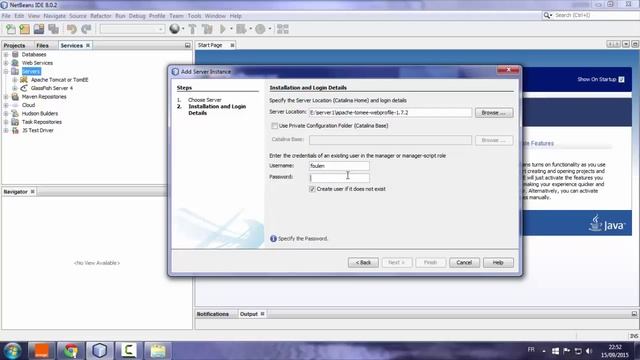Click the Debug Project toolbar icon
Viewport: 640px width, 360px height.
point(241,29)
